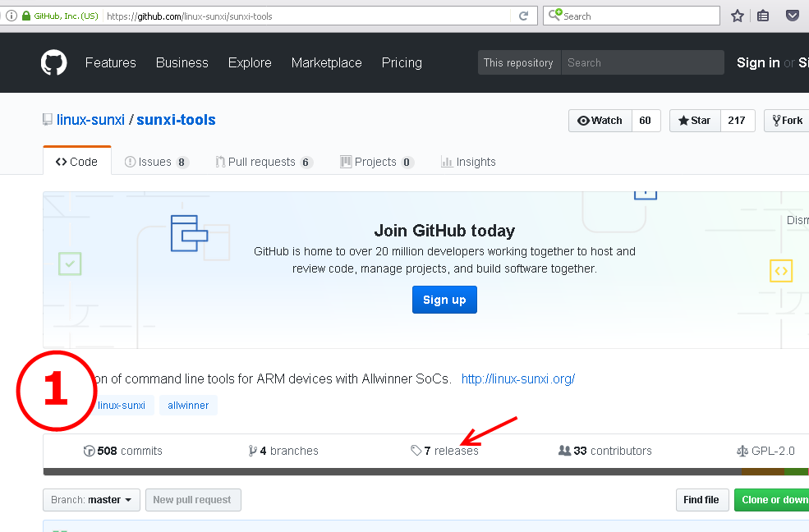Open the http://linux-sunxi.org/ link
This screenshot has height=532, width=809.
point(518,379)
